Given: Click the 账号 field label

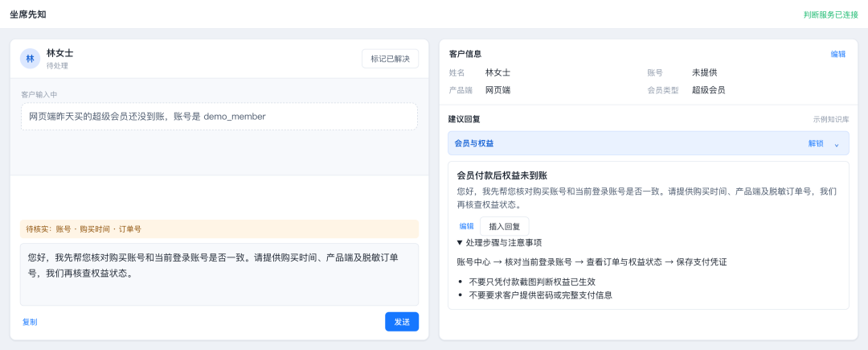Looking at the screenshot, I should (x=655, y=72).
